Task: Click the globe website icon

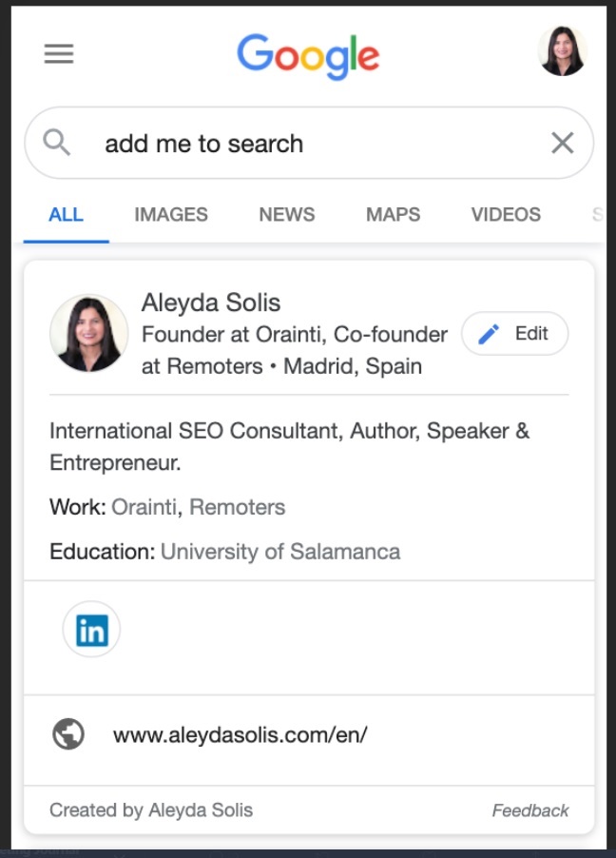Action: [68, 733]
